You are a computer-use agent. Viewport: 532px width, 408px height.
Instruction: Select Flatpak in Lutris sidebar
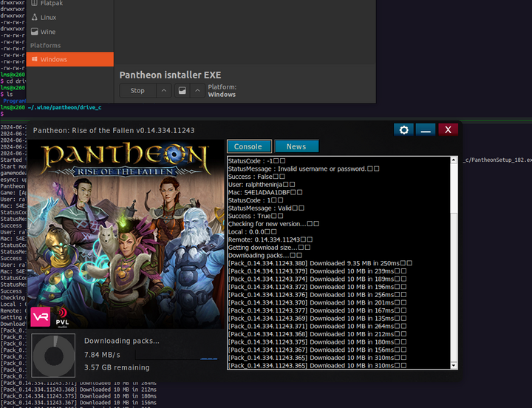(x=70, y=4)
